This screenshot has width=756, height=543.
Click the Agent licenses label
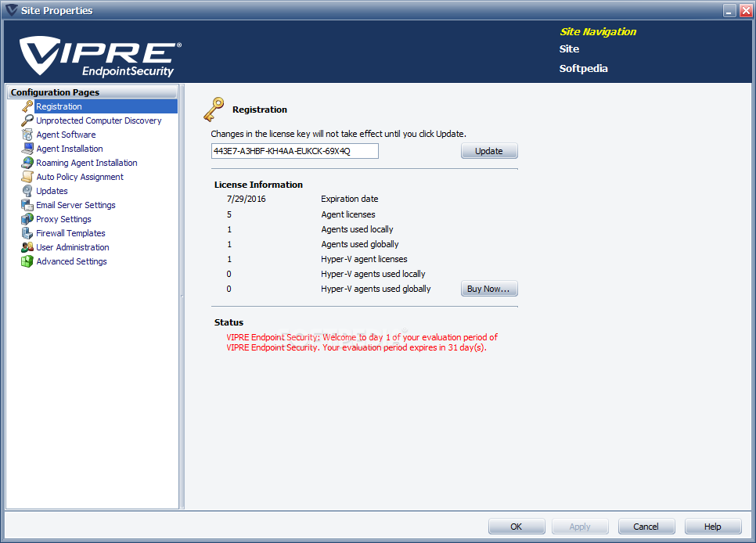pos(348,214)
